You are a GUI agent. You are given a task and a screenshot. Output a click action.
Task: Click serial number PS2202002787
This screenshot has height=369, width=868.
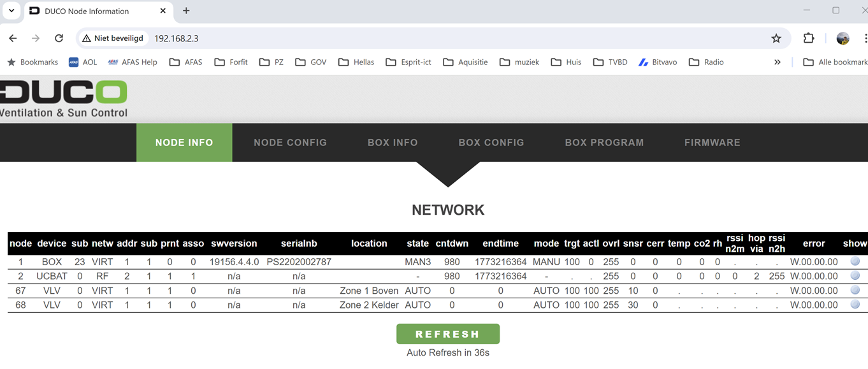pyautogui.click(x=299, y=262)
